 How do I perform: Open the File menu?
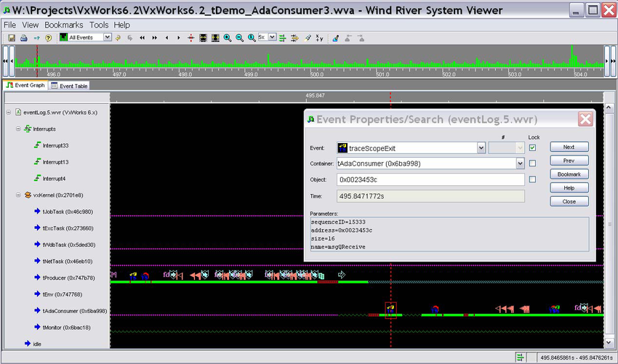pos(10,25)
